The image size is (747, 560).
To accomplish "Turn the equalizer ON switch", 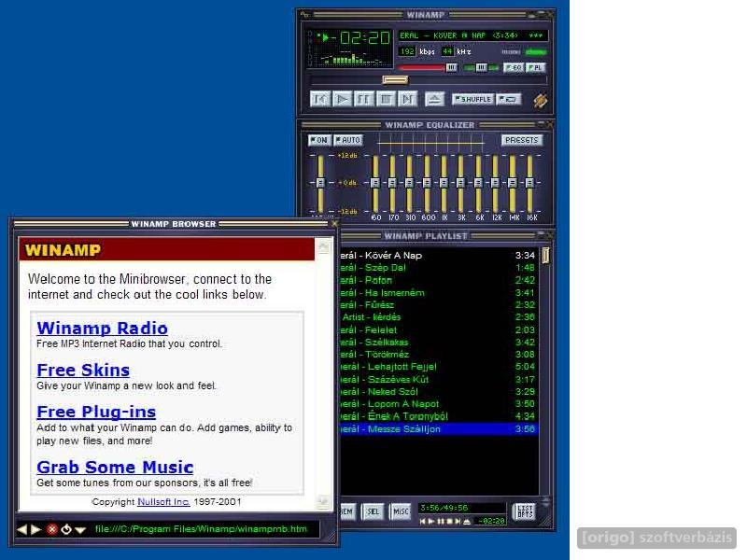I will [319, 140].
